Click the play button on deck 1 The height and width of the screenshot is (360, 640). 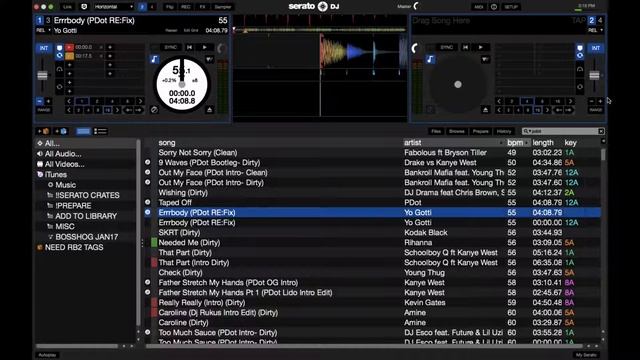(x=204, y=47)
